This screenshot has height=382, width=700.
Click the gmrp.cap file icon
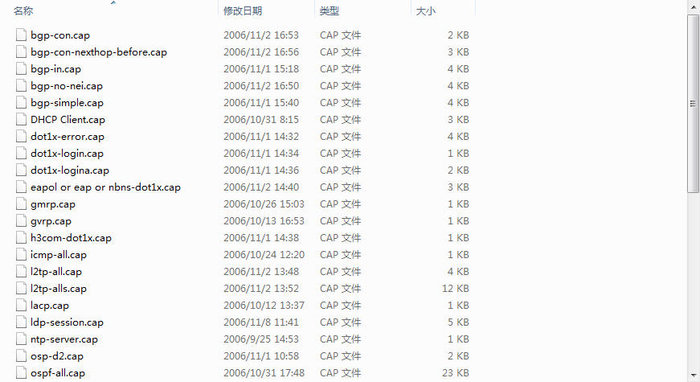[21, 204]
